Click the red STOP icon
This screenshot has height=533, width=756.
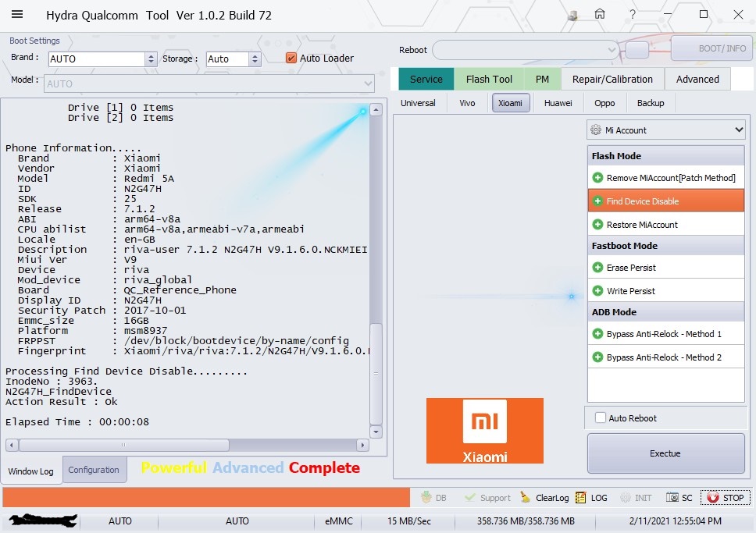(712, 497)
